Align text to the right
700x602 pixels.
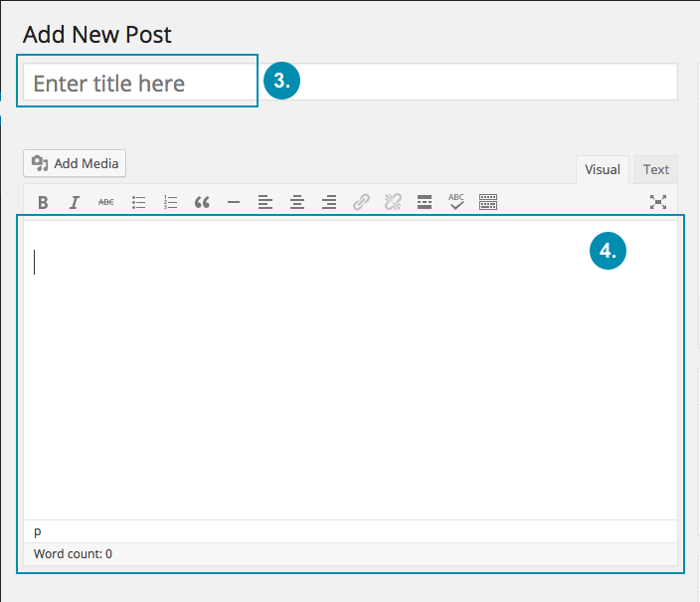pos(329,202)
